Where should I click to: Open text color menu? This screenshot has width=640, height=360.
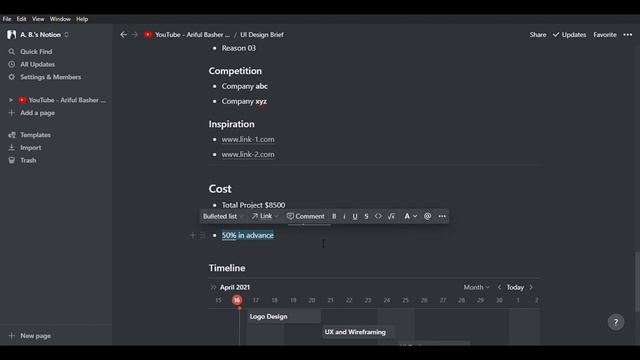coord(410,216)
